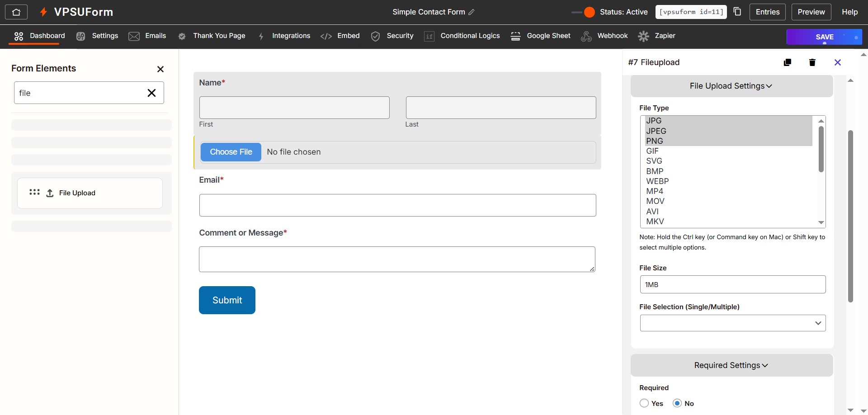Click the Zapier integration icon

[x=643, y=36]
